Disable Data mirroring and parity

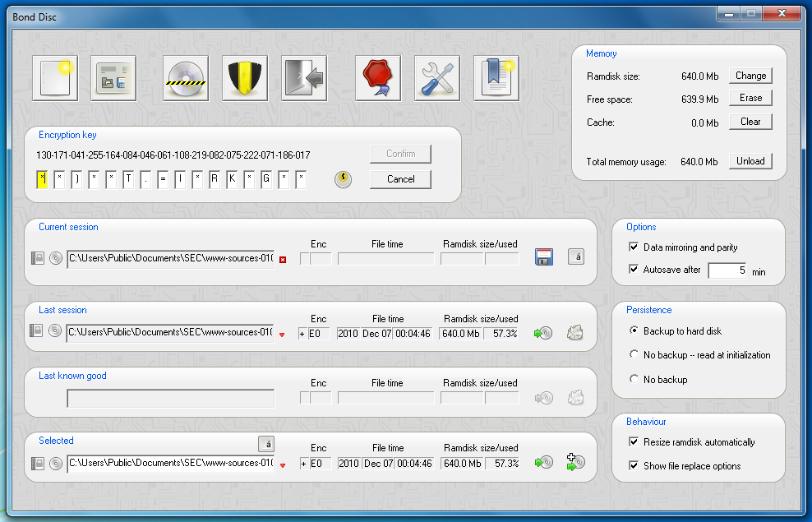coord(634,246)
